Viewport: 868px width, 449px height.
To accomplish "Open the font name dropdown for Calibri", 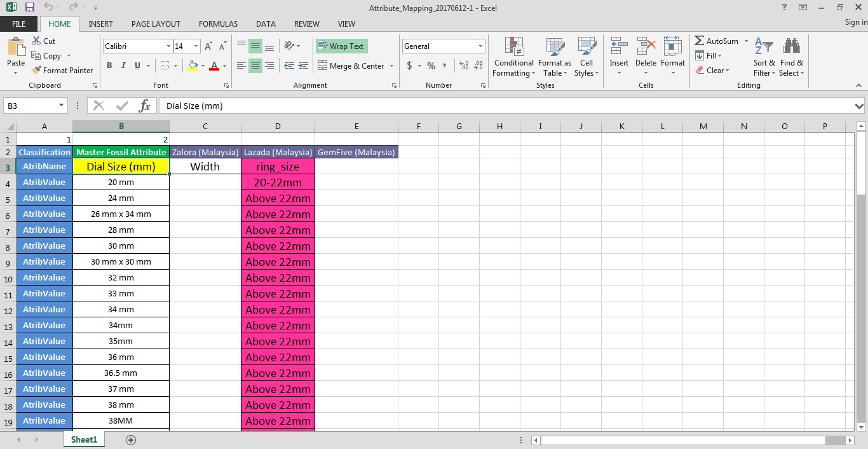I will click(x=168, y=46).
